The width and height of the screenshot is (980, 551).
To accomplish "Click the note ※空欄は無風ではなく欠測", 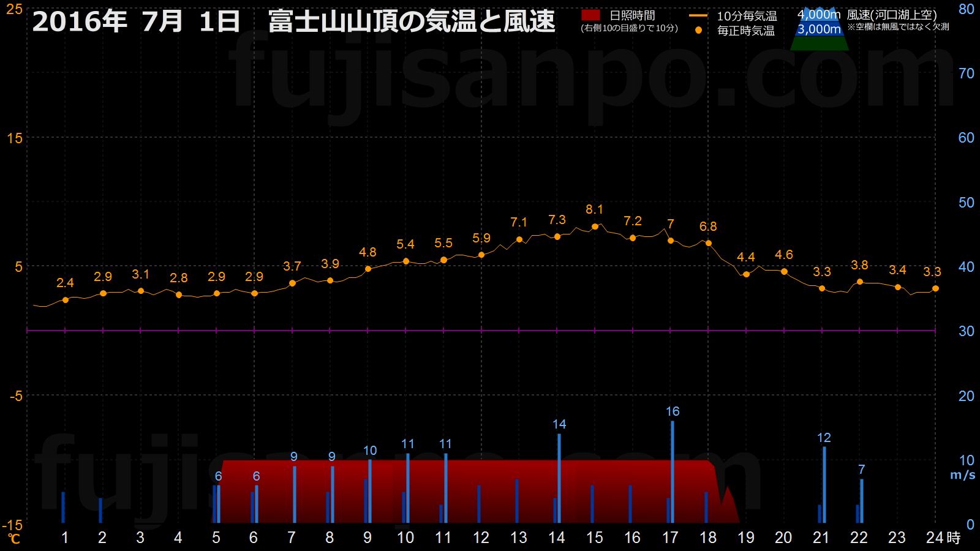I will tap(898, 27).
